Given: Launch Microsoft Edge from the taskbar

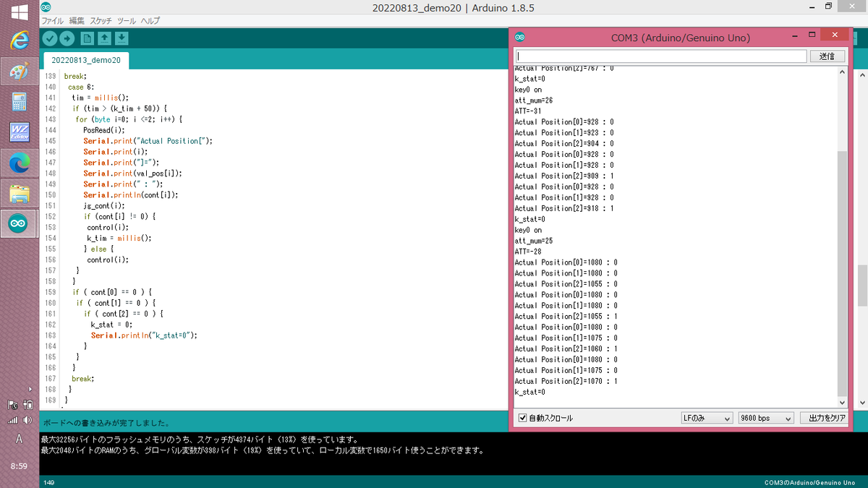Looking at the screenshot, I should coord(20,163).
